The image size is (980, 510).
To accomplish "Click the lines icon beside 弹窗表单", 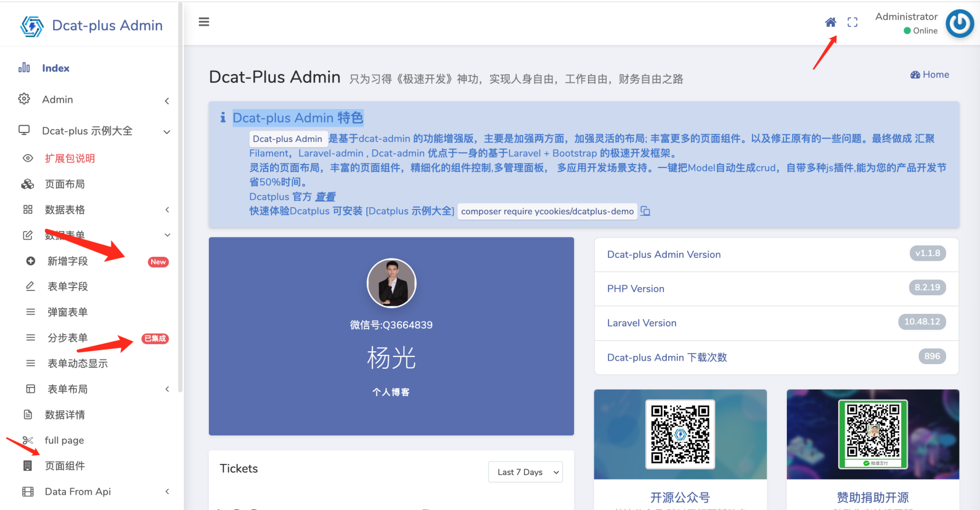I will tap(30, 312).
